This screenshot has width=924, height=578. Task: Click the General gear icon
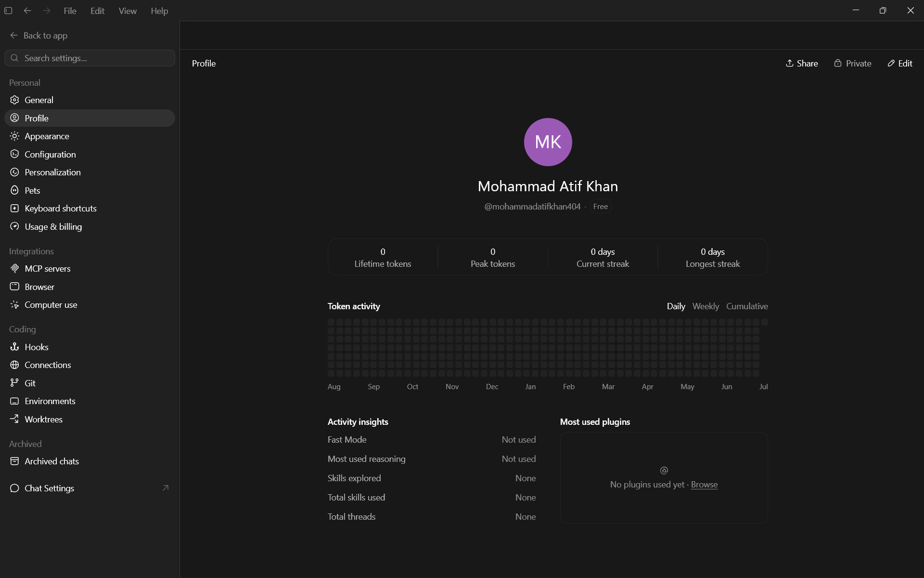pyautogui.click(x=15, y=100)
